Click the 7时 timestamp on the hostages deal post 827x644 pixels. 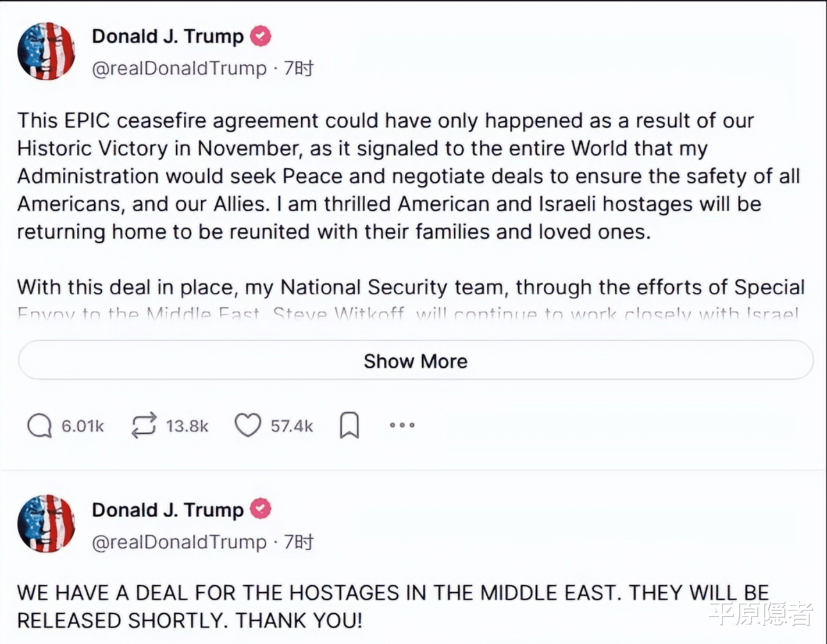[x=299, y=542]
